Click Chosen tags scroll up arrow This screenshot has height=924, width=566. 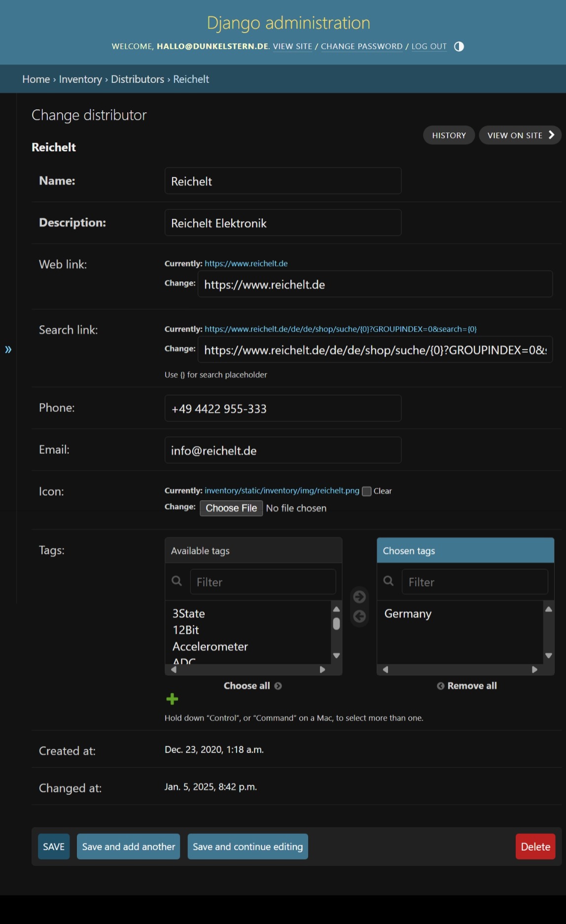tap(549, 609)
